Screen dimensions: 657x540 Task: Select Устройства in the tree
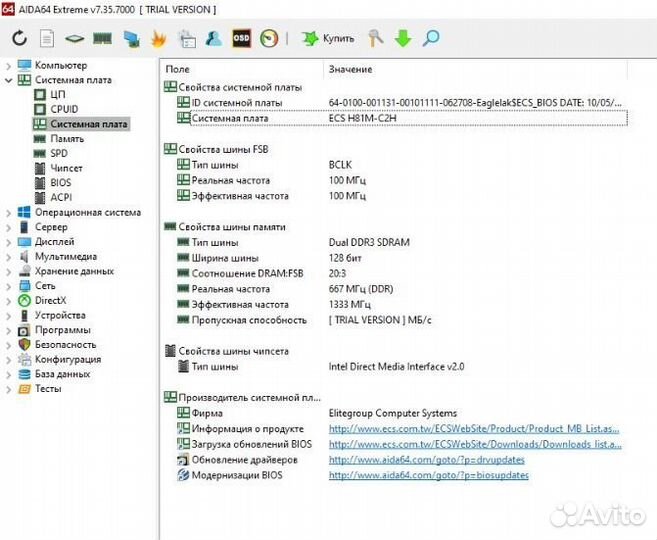(52, 315)
